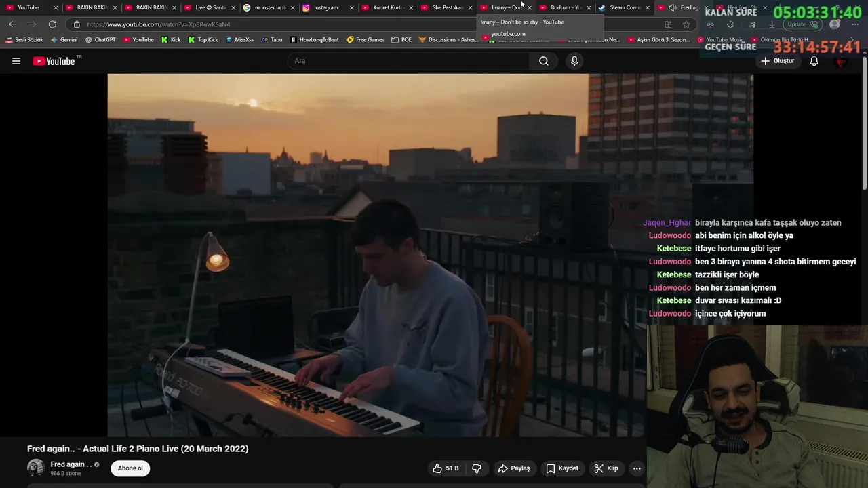The image size is (868, 488).
Task: Click the Ara search input field
Action: [x=409, y=61]
